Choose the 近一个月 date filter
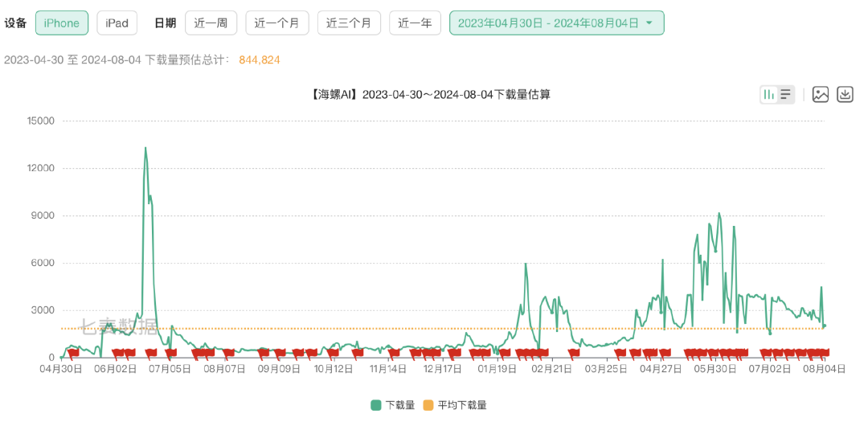Screen dimensions: 868x426 276,23
